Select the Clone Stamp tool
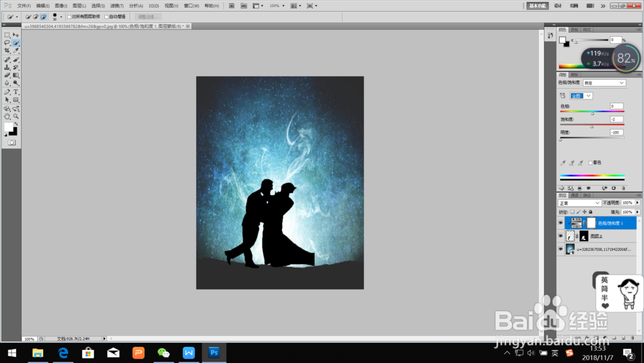The height and width of the screenshot is (363, 644). point(7,68)
